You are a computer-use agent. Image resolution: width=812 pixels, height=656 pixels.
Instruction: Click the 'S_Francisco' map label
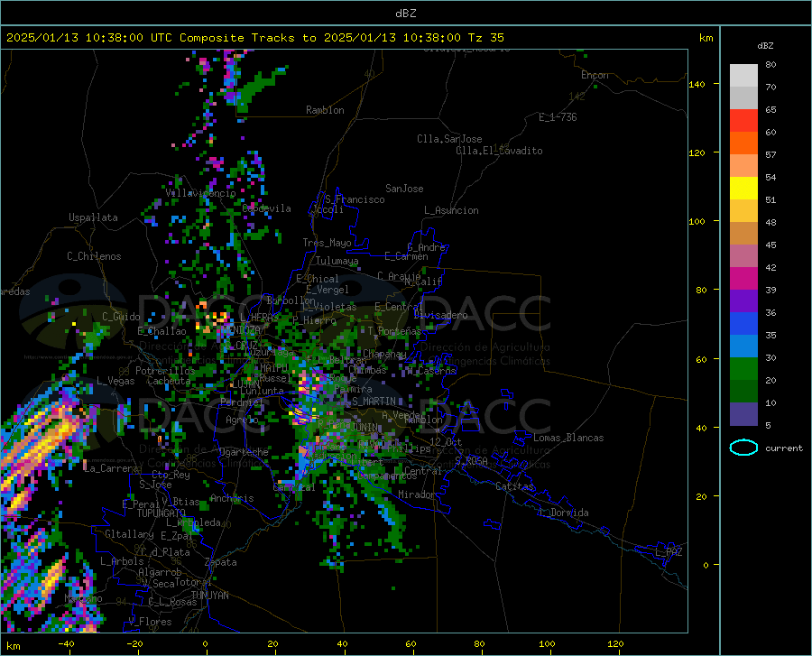click(355, 199)
